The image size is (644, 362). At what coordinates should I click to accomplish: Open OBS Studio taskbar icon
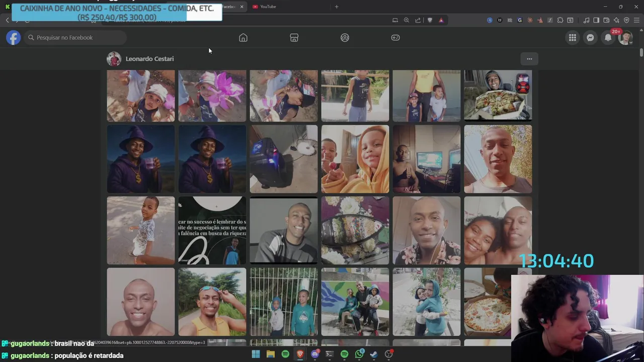coord(388,354)
